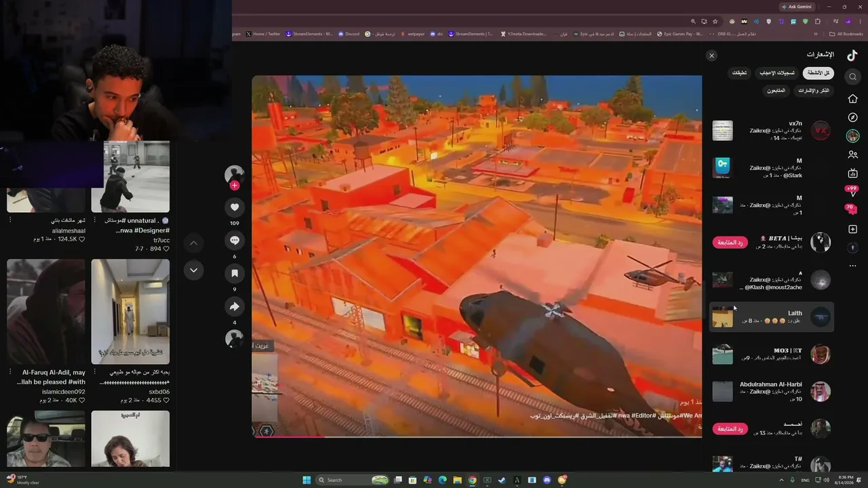Open the Y2meta Downloader bookmark
This screenshot has height=488, width=868.
(x=524, y=34)
